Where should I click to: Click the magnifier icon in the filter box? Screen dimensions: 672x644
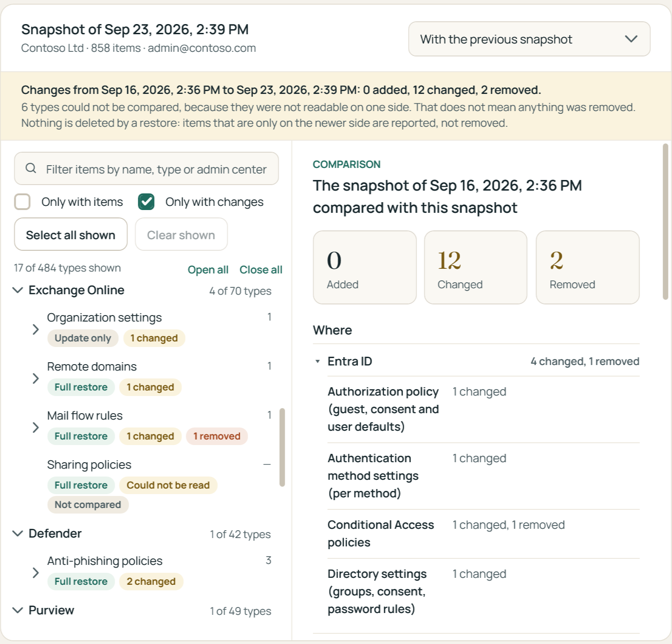(31, 168)
